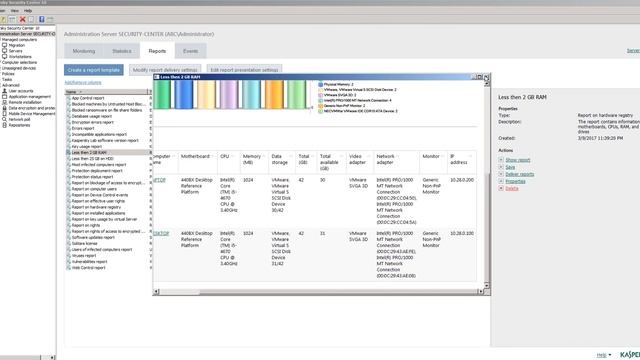Click Physical Memory blue legend swatch

(320, 84)
